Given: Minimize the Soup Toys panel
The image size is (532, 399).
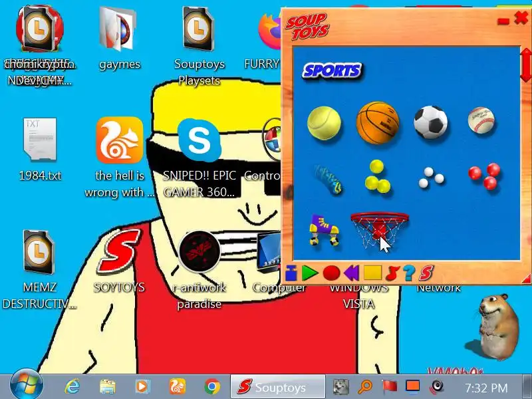Looking at the screenshot, I should coord(503,21).
